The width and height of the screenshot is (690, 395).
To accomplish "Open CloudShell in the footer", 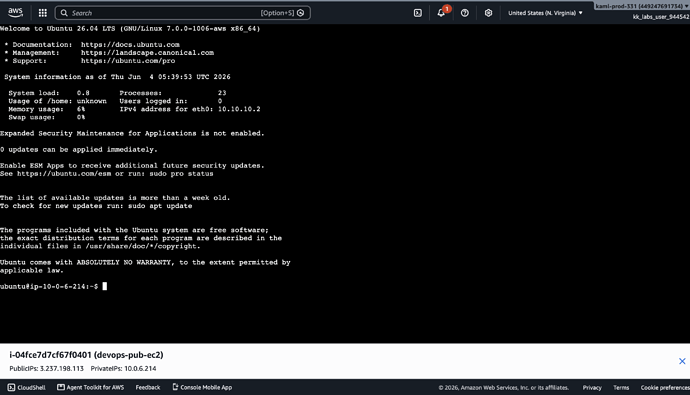I will pyautogui.click(x=26, y=388).
